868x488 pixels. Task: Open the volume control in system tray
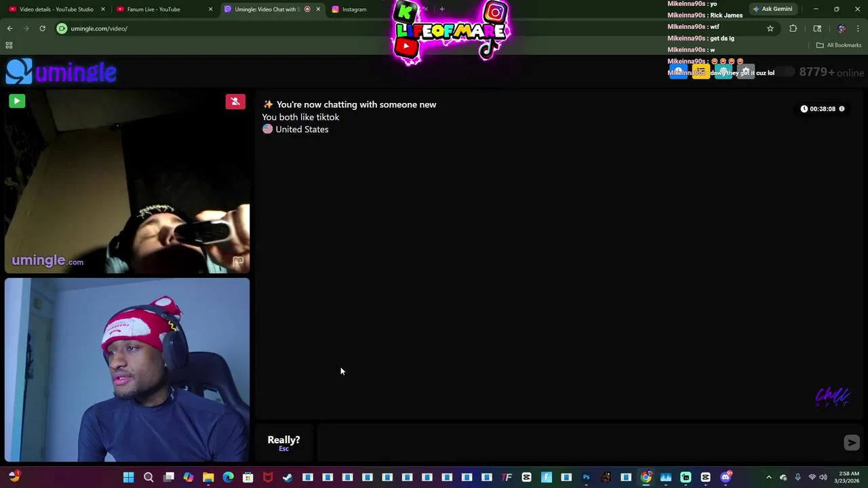pos(823,477)
